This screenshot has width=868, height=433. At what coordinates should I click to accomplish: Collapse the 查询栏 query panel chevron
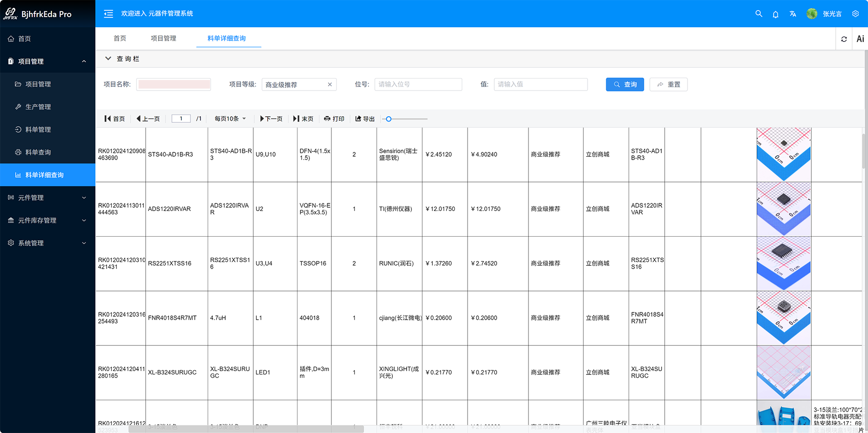point(108,59)
